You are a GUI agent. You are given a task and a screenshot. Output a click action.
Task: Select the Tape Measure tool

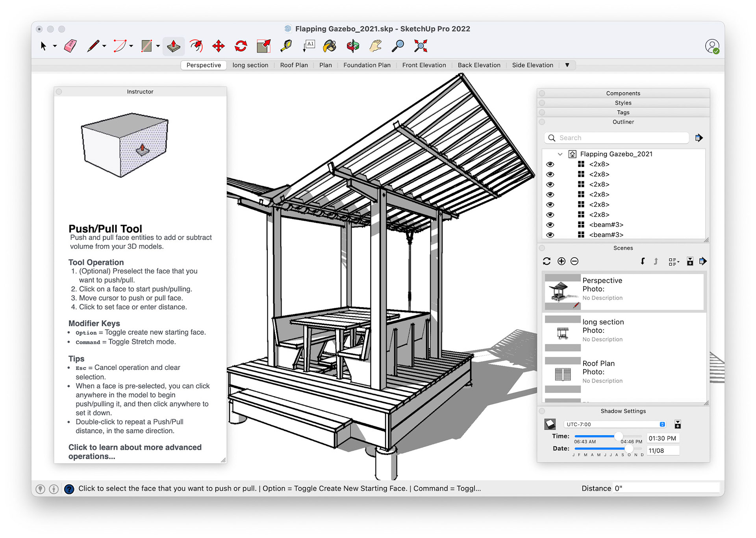pos(286,46)
